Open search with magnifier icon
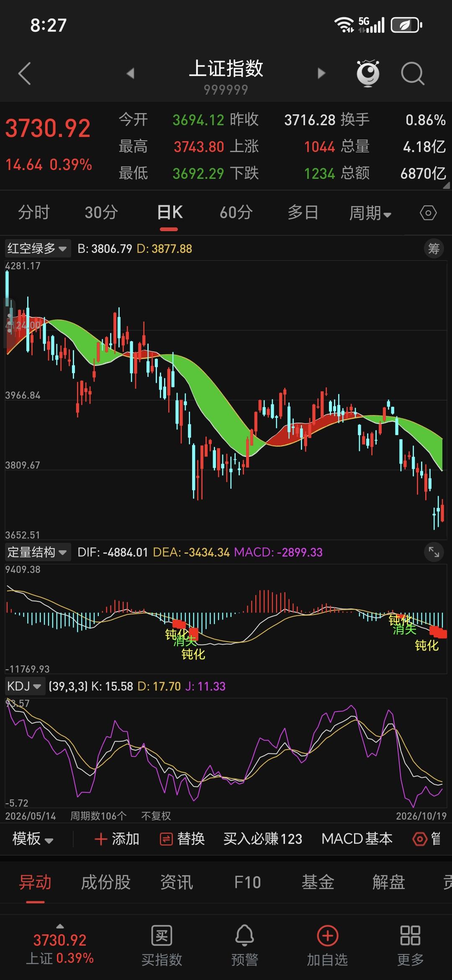This screenshot has height=980, width=452. [x=413, y=74]
